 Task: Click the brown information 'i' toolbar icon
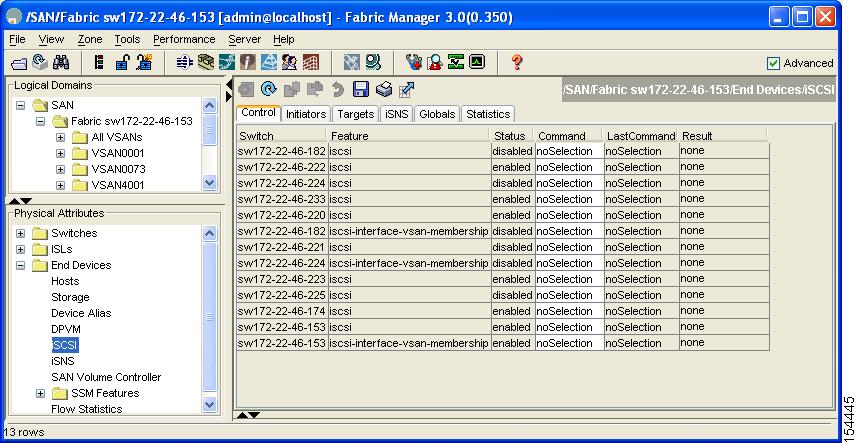pos(248,62)
